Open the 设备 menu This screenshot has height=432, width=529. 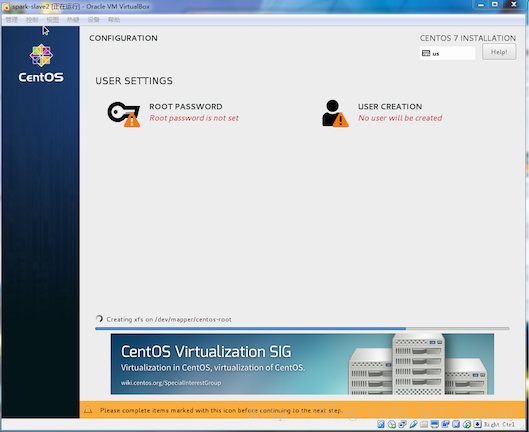(x=93, y=20)
